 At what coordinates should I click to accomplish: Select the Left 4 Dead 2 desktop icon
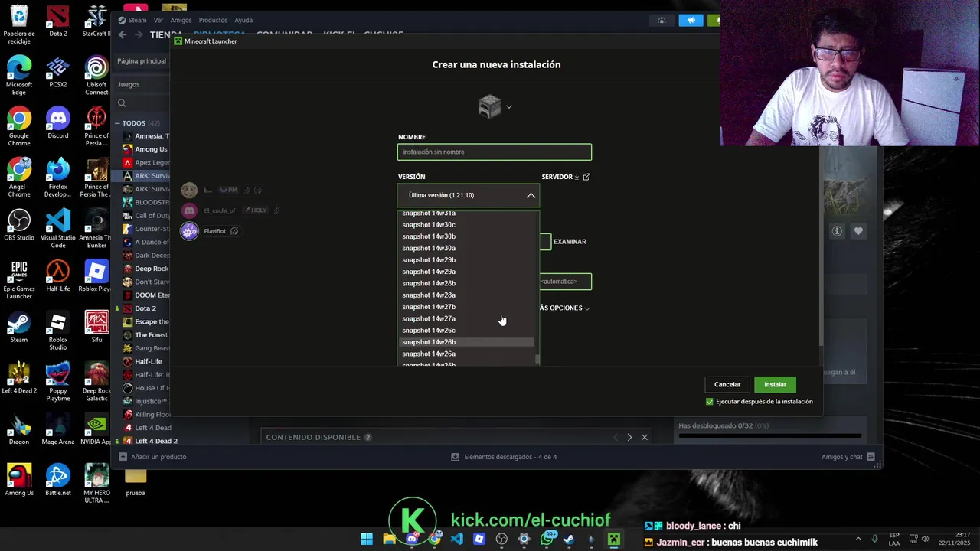(19, 378)
